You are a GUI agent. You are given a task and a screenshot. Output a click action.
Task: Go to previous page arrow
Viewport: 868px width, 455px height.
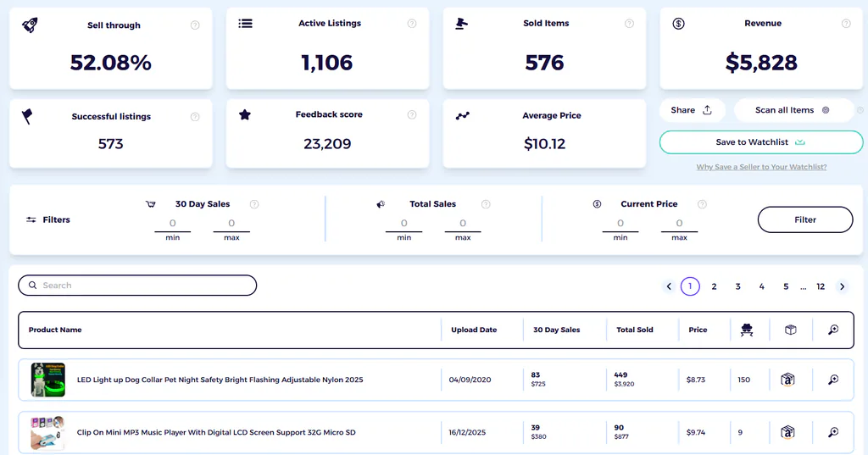669,286
